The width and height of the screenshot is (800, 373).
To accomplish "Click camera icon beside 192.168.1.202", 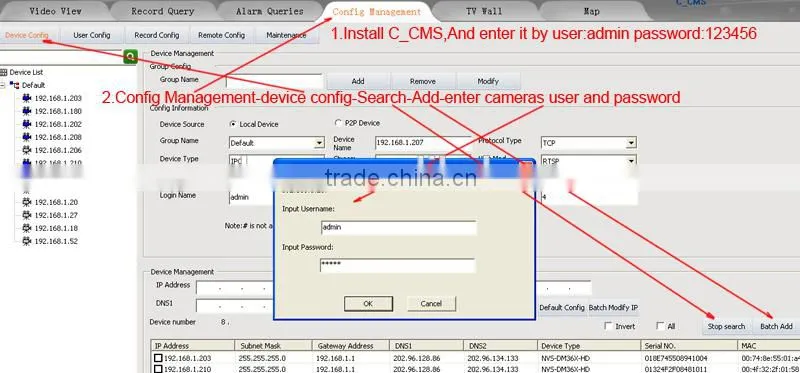I will tap(27, 124).
